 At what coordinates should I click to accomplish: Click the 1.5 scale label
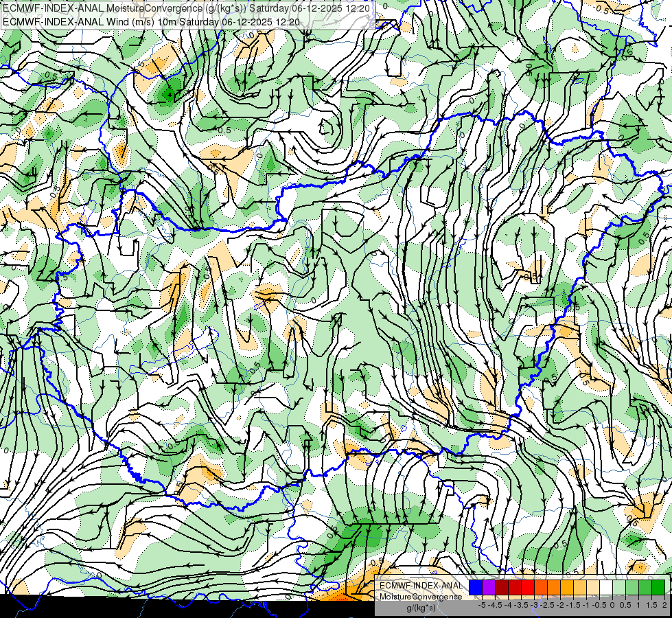click(651, 605)
